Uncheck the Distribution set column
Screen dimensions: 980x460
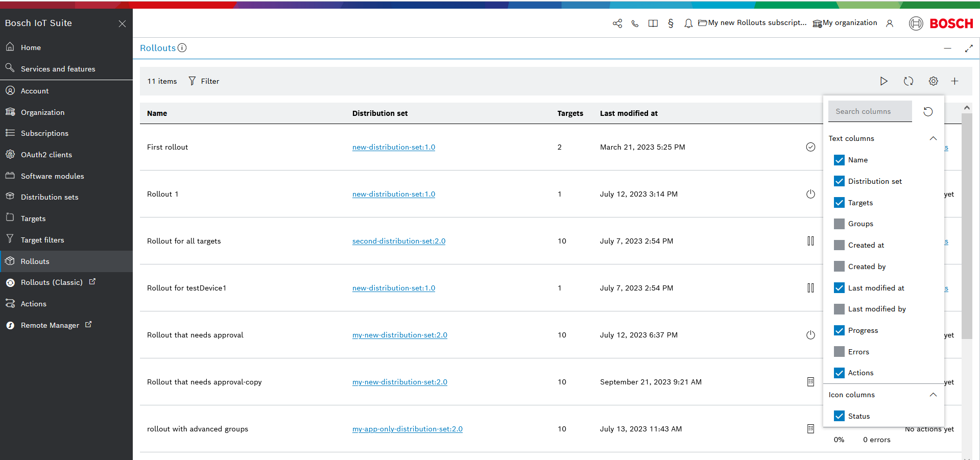tap(839, 181)
